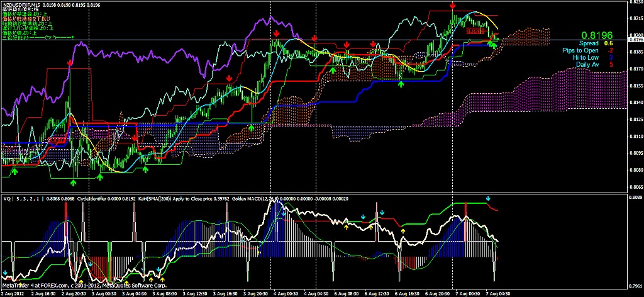This screenshot has width=644, height=297.
Task: Click the leftmost red down arrow on the main chart
Action: click(x=70, y=64)
